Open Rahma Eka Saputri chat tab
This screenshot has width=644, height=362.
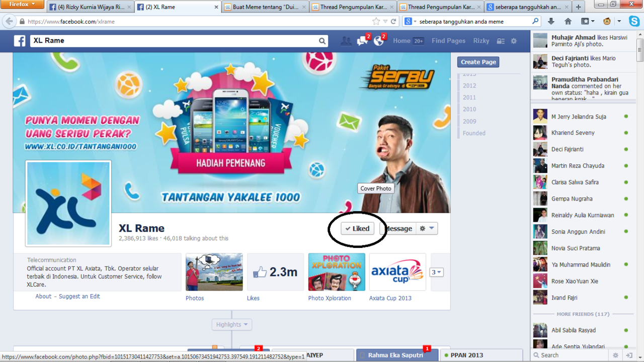tap(397, 355)
